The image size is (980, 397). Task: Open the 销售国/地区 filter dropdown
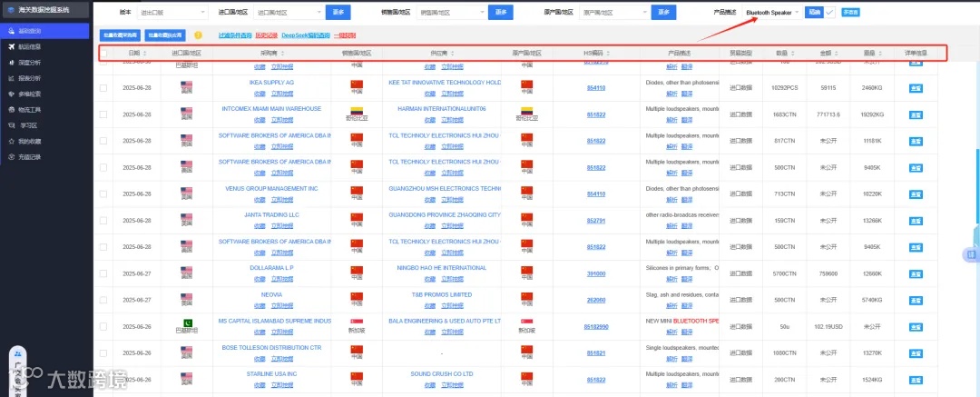[451, 12]
